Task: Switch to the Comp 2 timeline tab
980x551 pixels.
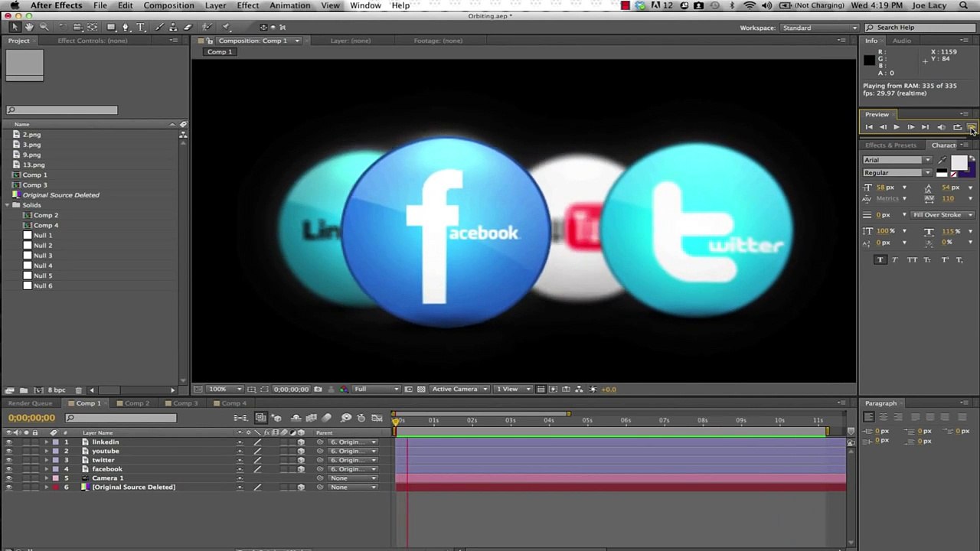Action: 136,403
